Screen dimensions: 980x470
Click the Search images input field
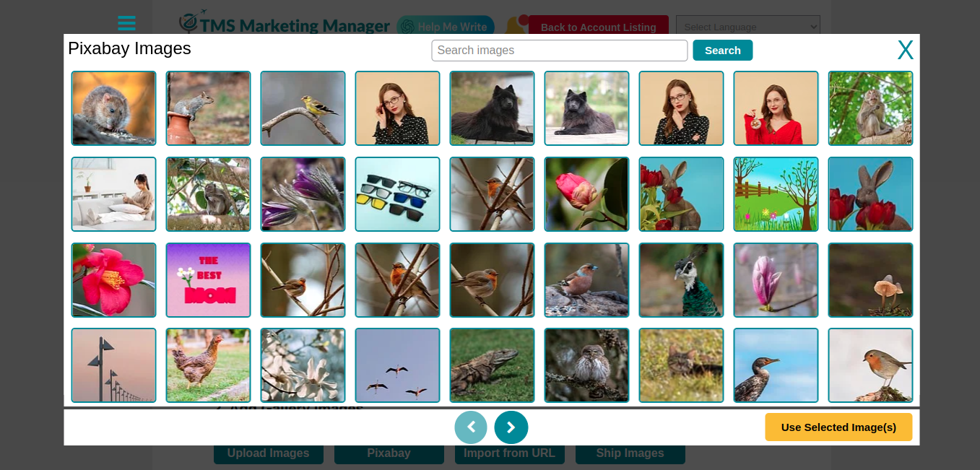pyautogui.click(x=559, y=50)
